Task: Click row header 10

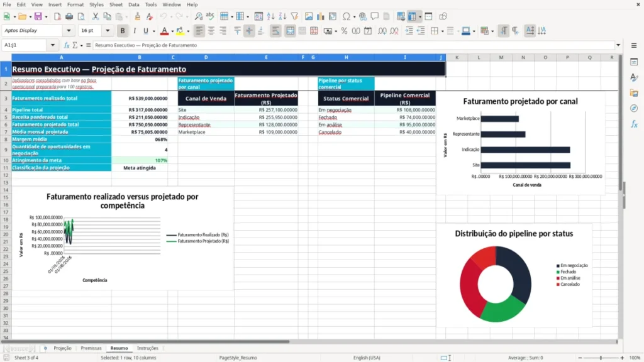Action: pos(6,160)
